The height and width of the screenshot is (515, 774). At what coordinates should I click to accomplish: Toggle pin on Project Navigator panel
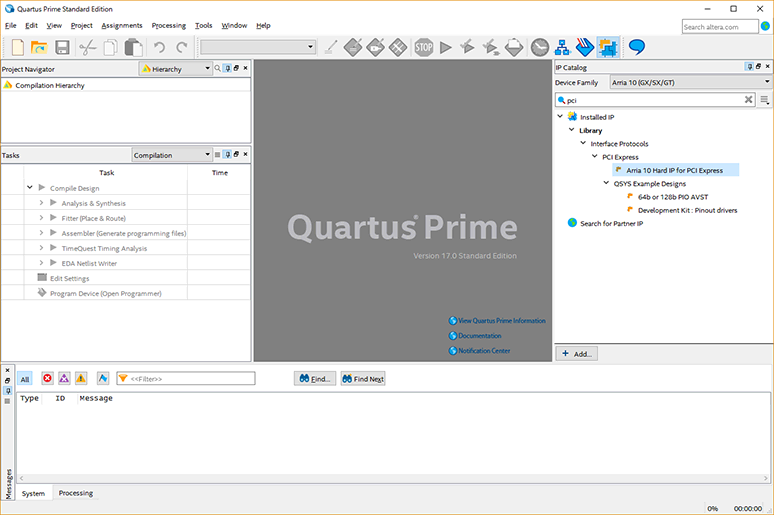pos(228,68)
